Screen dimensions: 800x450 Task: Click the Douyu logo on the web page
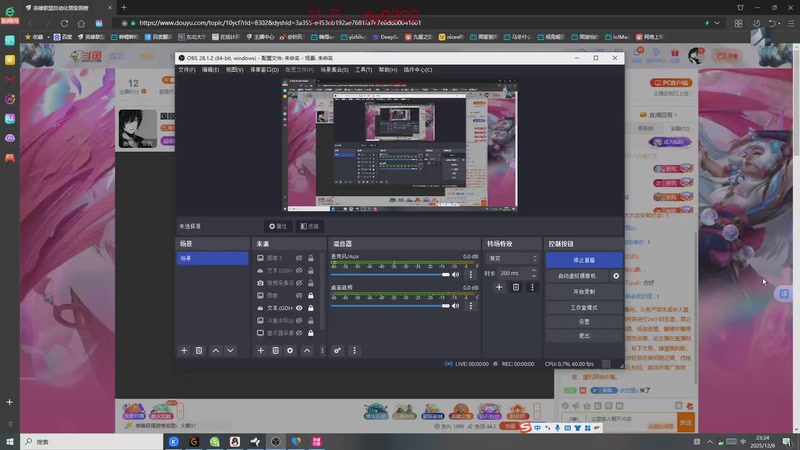pyautogui.click(x=86, y=56)
